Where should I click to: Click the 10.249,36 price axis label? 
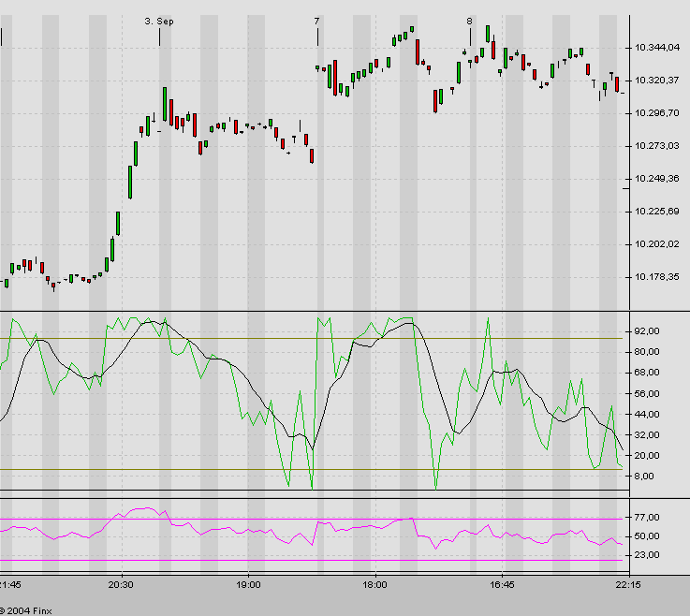click(x=655, y=179)
